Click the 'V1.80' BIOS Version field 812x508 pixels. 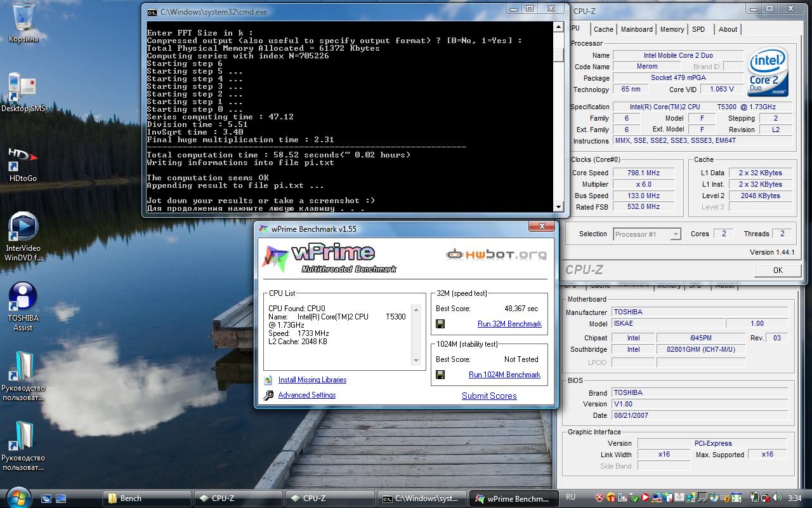[700, 404]
